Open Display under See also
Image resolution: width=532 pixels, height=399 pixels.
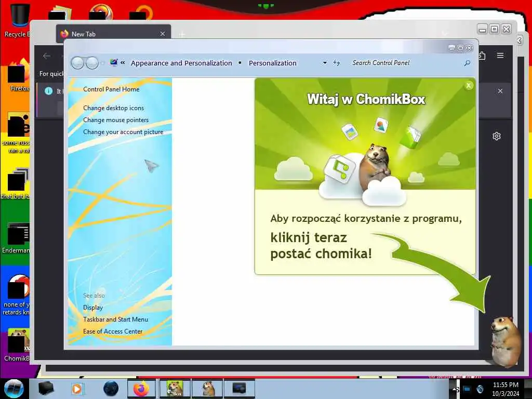click(x=93, y=308)
